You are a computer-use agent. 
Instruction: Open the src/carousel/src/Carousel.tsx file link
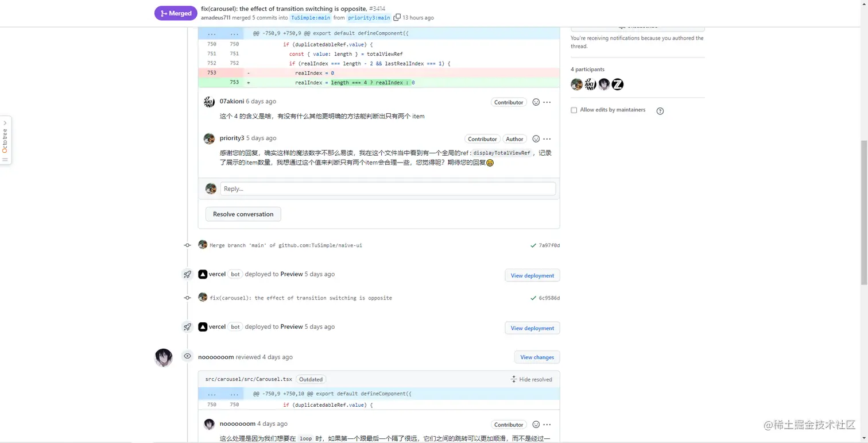pos(249,379)
